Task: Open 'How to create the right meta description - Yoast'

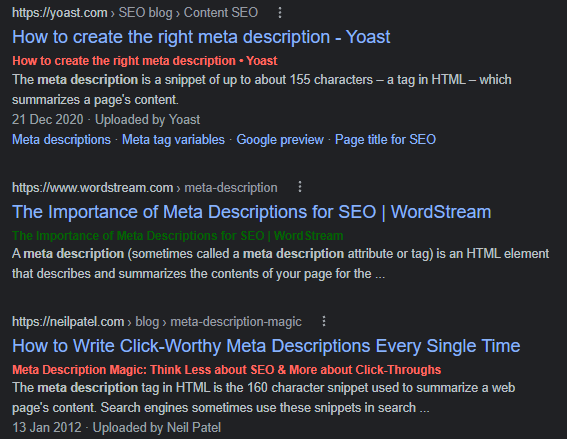Action: pyautogui.click(x=201, y=37)
